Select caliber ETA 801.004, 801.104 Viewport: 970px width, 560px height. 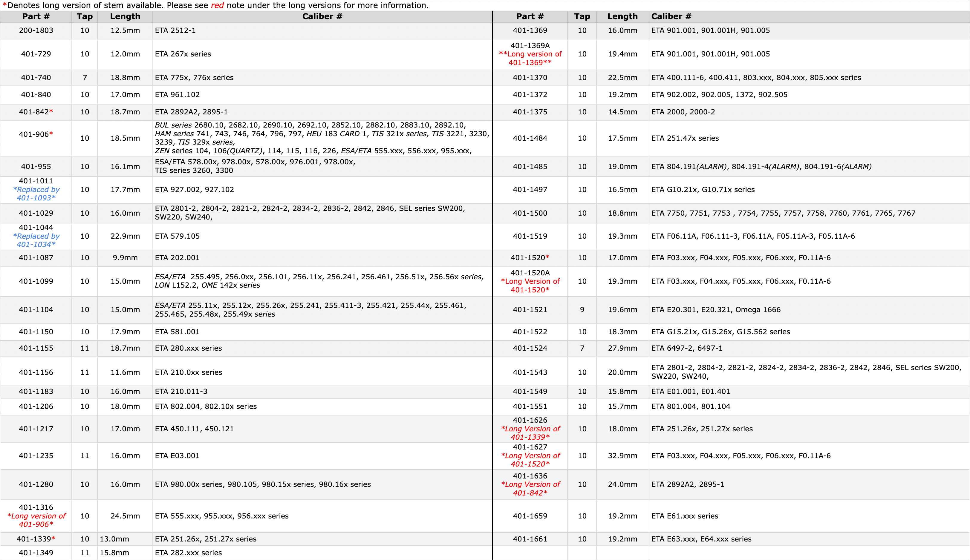click(x=691, y=406)
